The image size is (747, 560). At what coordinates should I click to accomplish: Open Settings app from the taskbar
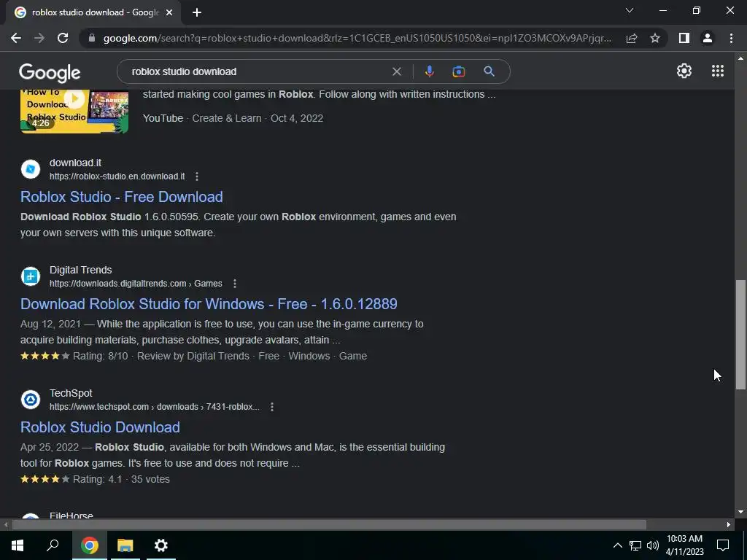point(161,545)
